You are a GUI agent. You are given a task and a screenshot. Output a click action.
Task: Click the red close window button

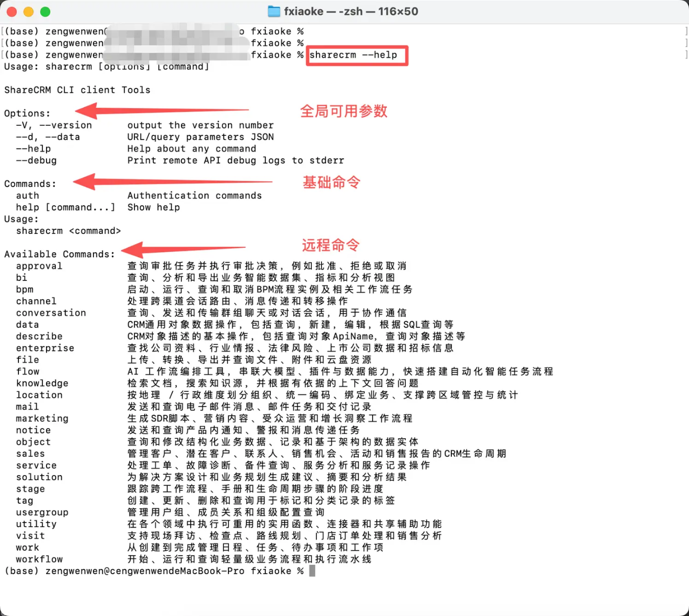(x=12, y=12)
